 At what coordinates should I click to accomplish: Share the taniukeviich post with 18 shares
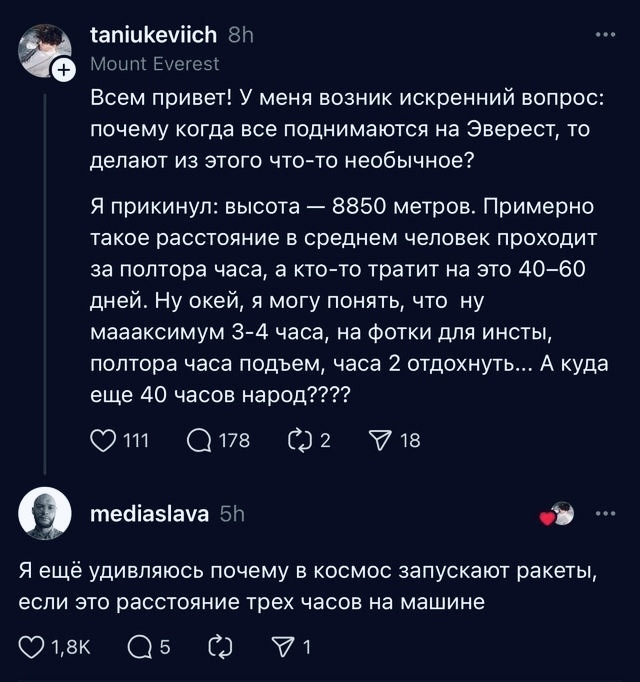click(x=381, y=440)
